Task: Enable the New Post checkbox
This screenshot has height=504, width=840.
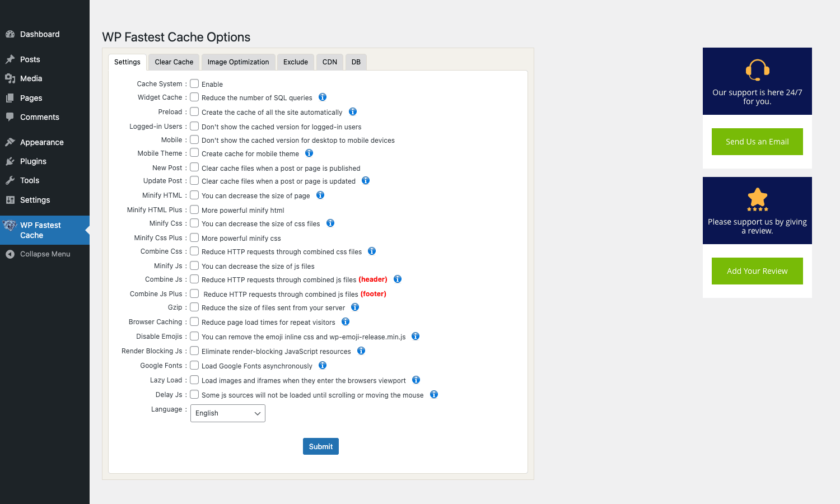Action: 194,167
